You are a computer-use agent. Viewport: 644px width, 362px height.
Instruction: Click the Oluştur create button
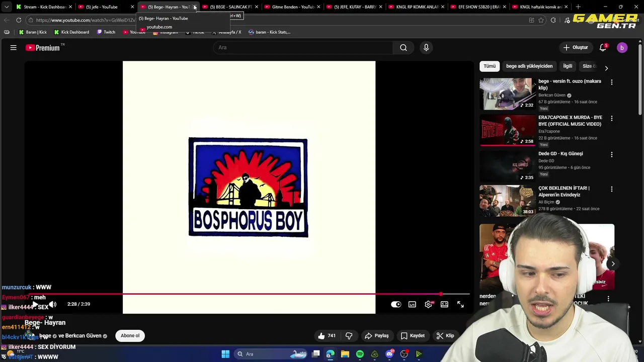tap(576, 48)
